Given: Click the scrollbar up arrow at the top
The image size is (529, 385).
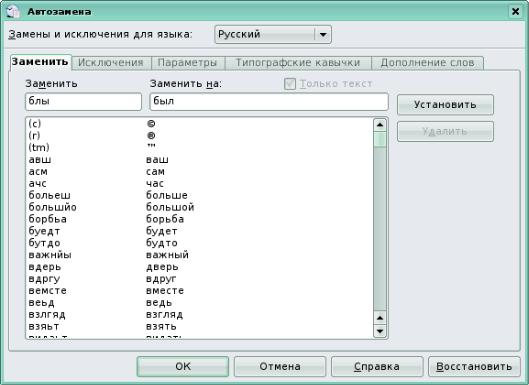Looking at the screenshot, I should (380, 125).
